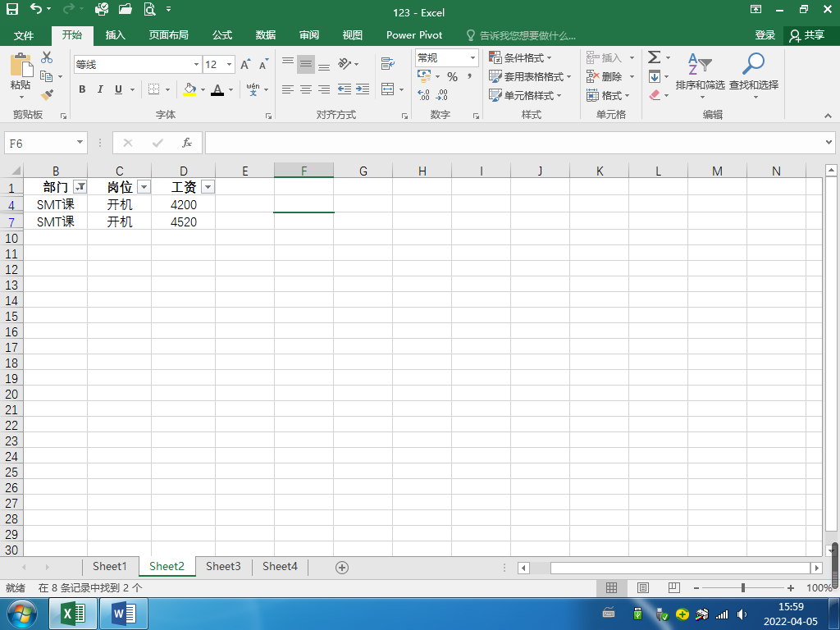Viewport: 840px width, 630px height.
Task: Open the 部门 column filter dropdown
Action: (80, 186)
